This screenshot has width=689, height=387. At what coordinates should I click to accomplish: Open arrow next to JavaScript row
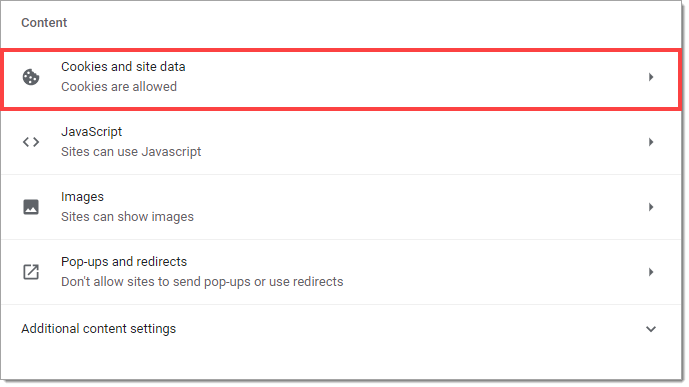pos(651,142)
